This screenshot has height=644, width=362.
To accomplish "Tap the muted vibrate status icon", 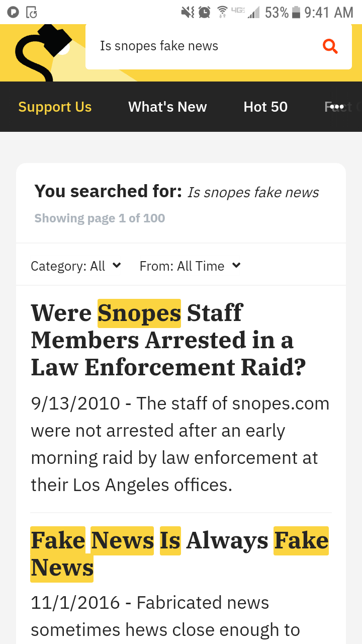I will (x=188, y=12).
